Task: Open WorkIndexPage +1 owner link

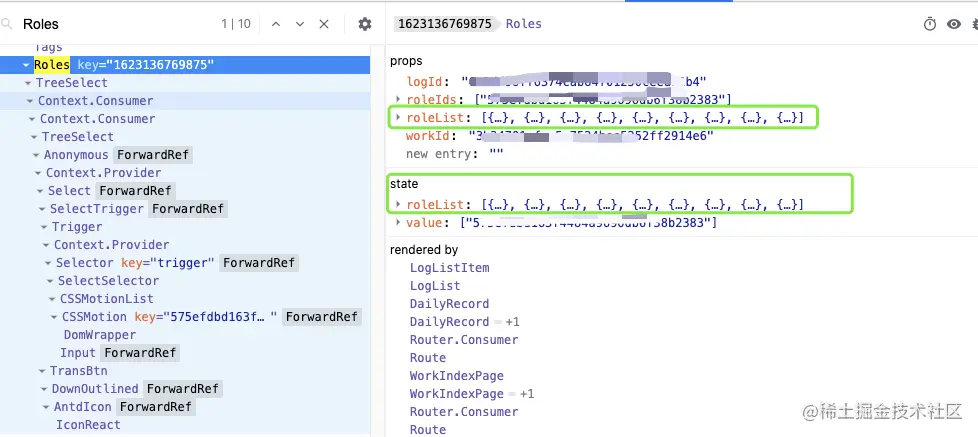Action: pyautogui.click(x=472, y=394)
